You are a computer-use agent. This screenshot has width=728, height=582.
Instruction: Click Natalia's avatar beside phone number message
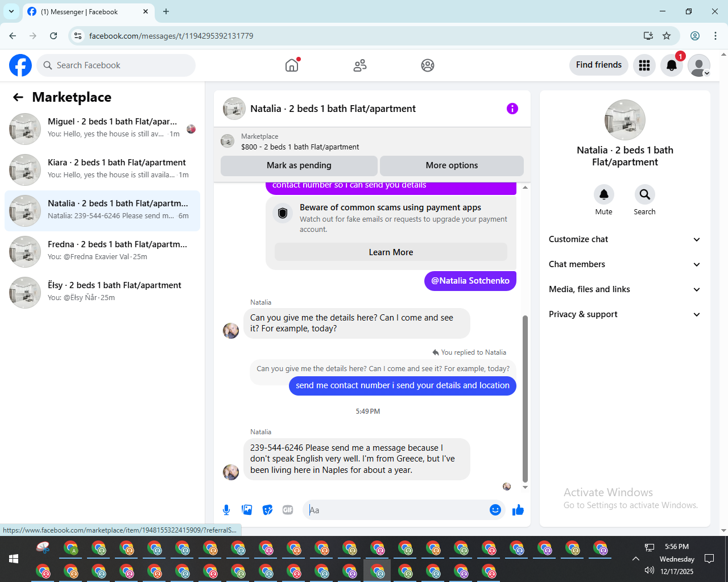pos(231,472)
